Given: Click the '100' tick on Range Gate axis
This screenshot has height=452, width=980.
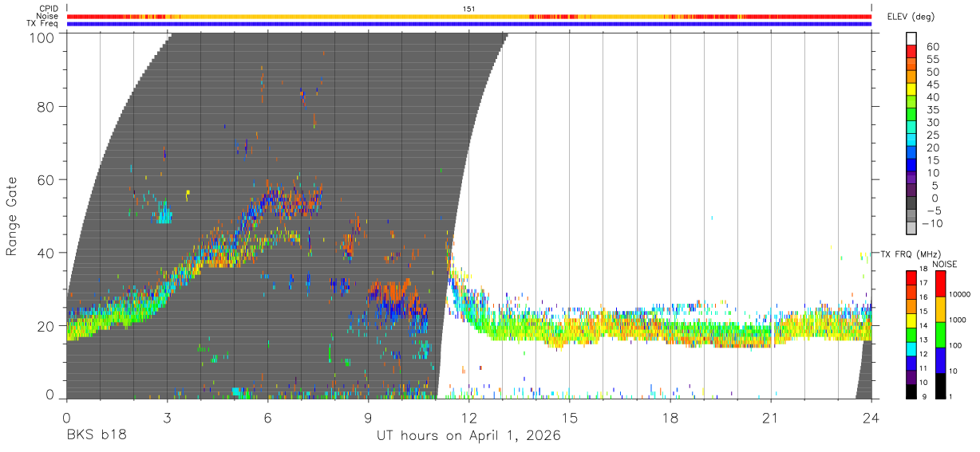Looking at the screenshot, I should (43, 37).
